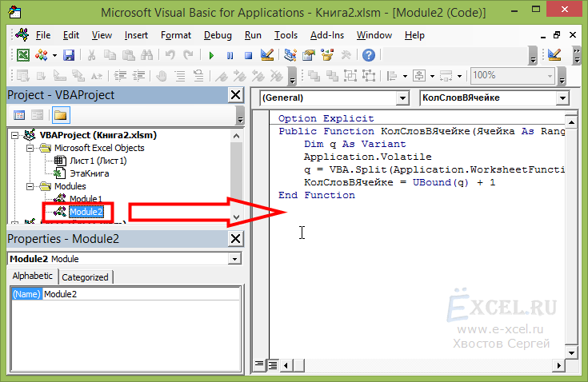Switch to the Categorized properties tab
Viewport: 588px width, 382px height.
tap(85, 277)
